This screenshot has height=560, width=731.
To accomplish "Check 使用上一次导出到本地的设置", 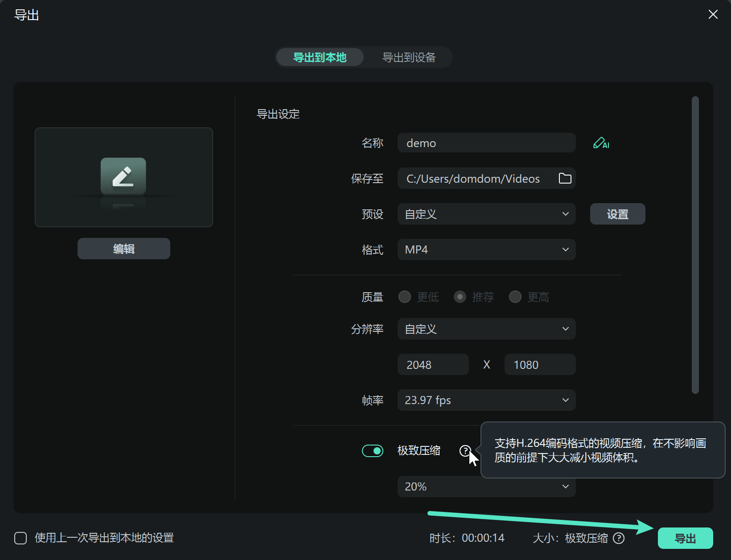I will (x=21, y=538).
